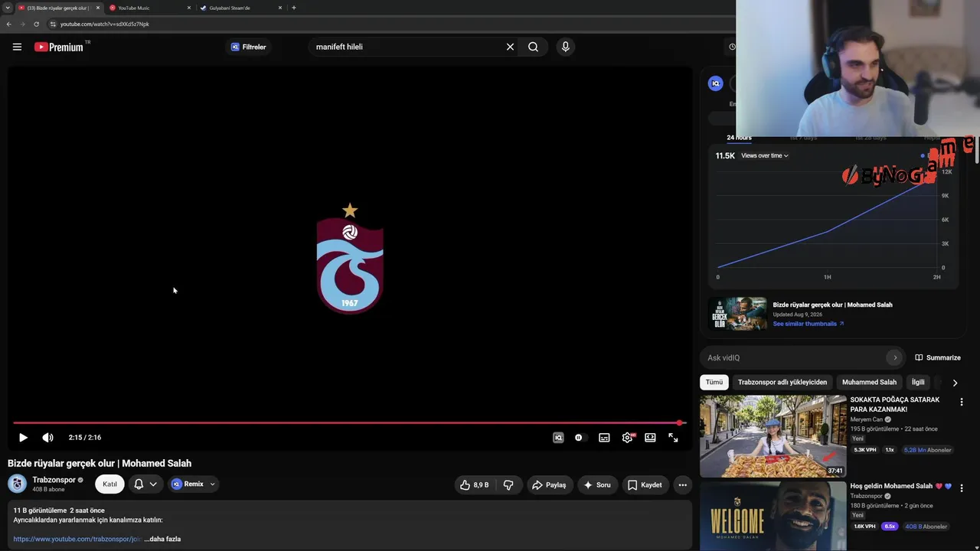Click the vidIQ logo in side panel
This screenshot has width=980, height=551.
716,83
